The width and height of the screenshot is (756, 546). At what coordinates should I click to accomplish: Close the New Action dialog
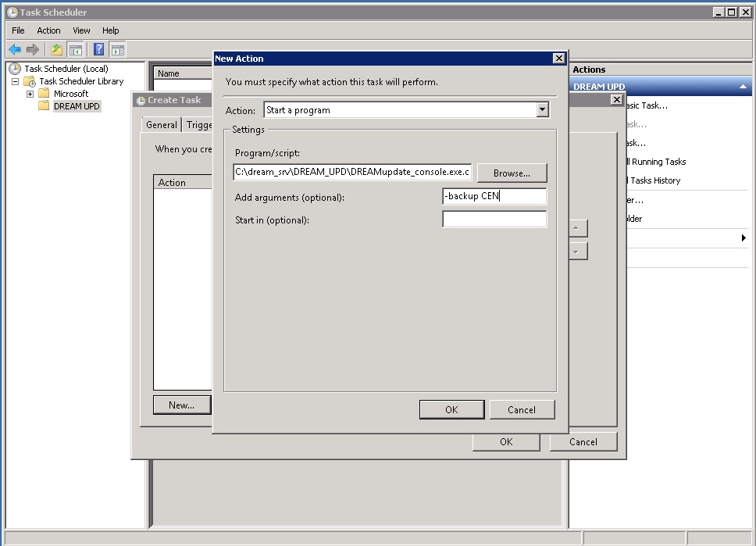pos(559,59)
